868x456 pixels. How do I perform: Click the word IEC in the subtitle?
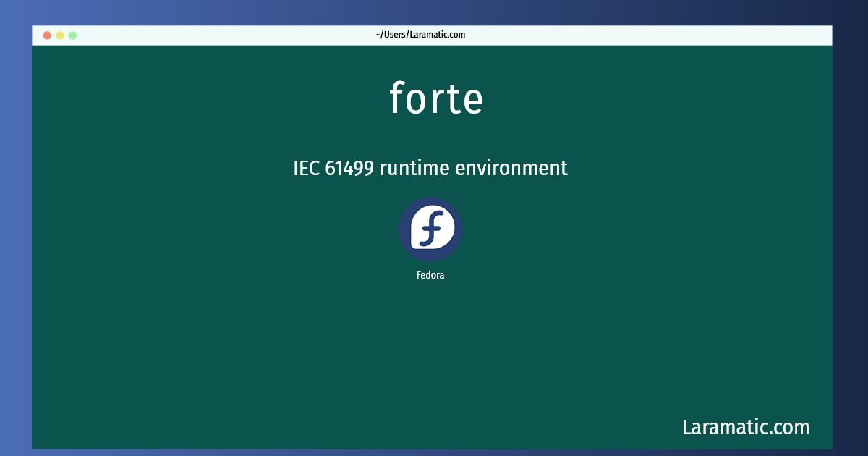[x=307, y=168]
